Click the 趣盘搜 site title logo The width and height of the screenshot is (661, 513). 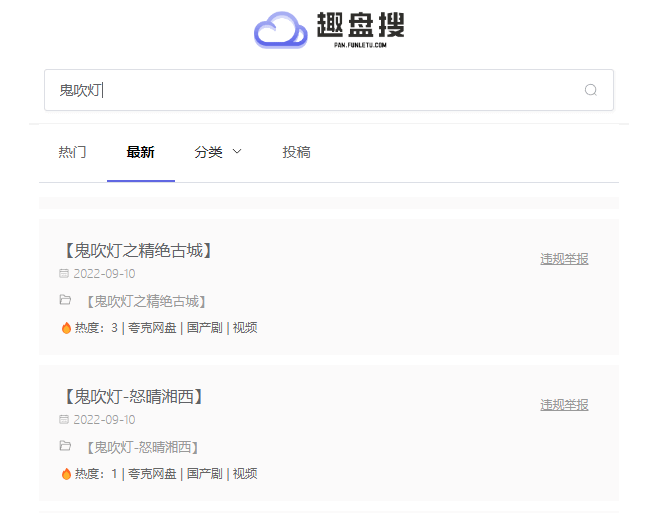click(x=360, y=25)
